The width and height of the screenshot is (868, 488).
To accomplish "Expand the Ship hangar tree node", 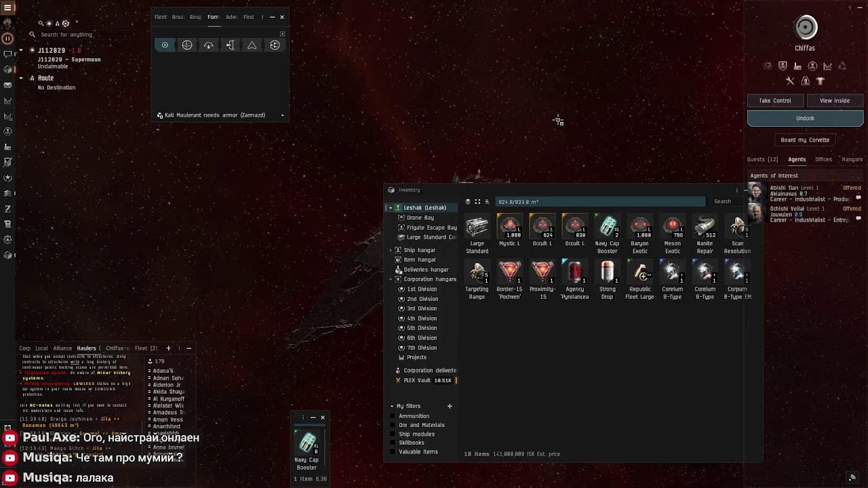I will [391, 250].
